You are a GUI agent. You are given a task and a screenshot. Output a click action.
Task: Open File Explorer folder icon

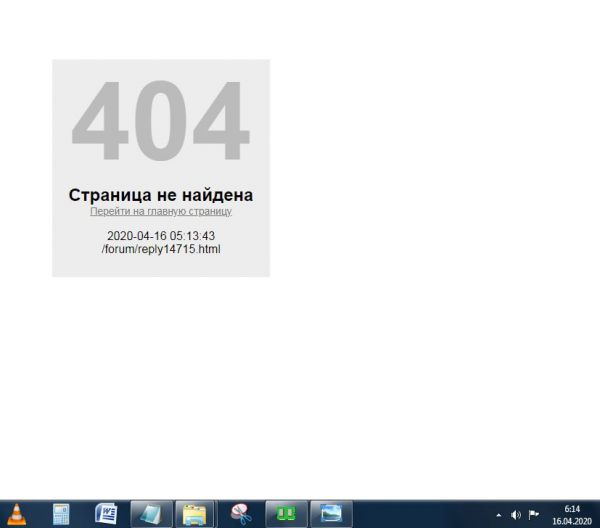pos(195,514)
